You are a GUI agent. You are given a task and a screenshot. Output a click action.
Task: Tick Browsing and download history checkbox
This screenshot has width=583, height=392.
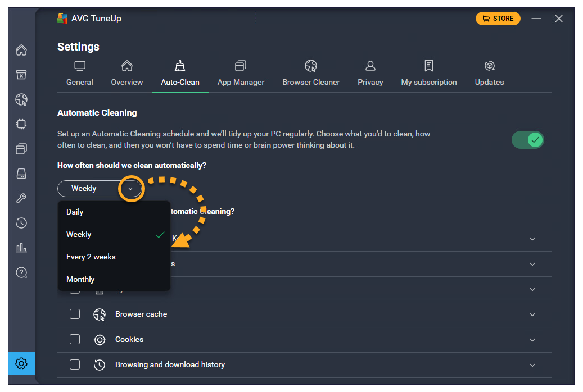(x=75, y=364)
